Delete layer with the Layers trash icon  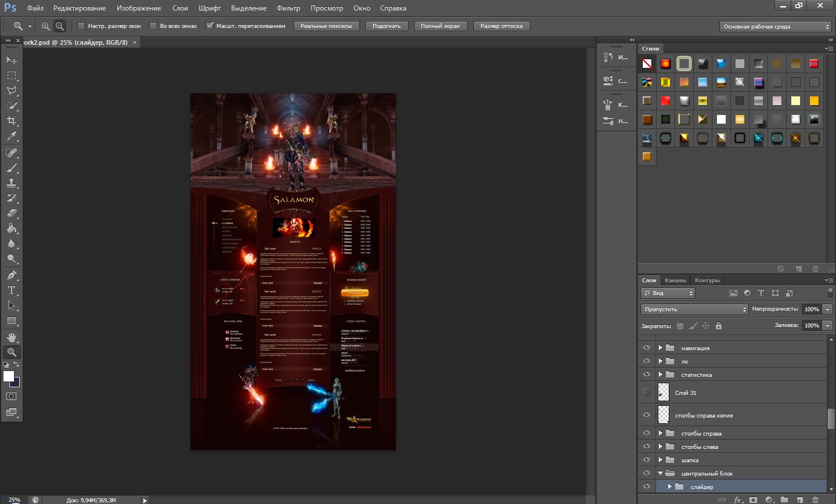click(815, 499)
